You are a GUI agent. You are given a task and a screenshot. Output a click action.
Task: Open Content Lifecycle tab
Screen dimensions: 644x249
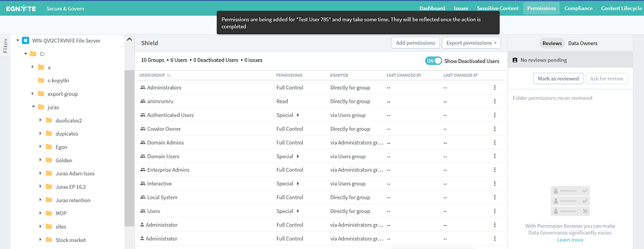[621, 8]
